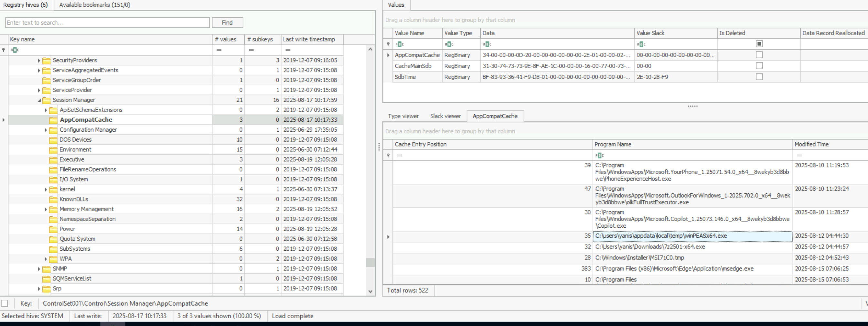This screenshot has height=326, width=868.
Task: Sort by the Modified Time column header
Action: coord(830,144)
